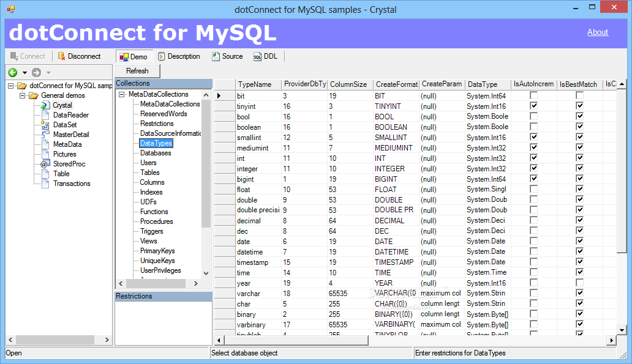Select the UserPrivileges collection
The height and width of the screenshot is (364, 632).
click(x=160, y=270)
